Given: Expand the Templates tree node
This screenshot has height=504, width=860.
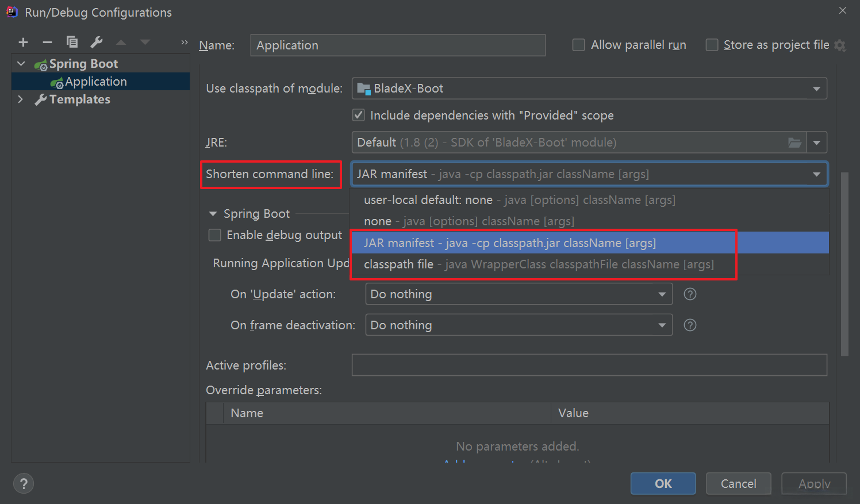Looking at the screenshot, I should [x=21, y=99].
